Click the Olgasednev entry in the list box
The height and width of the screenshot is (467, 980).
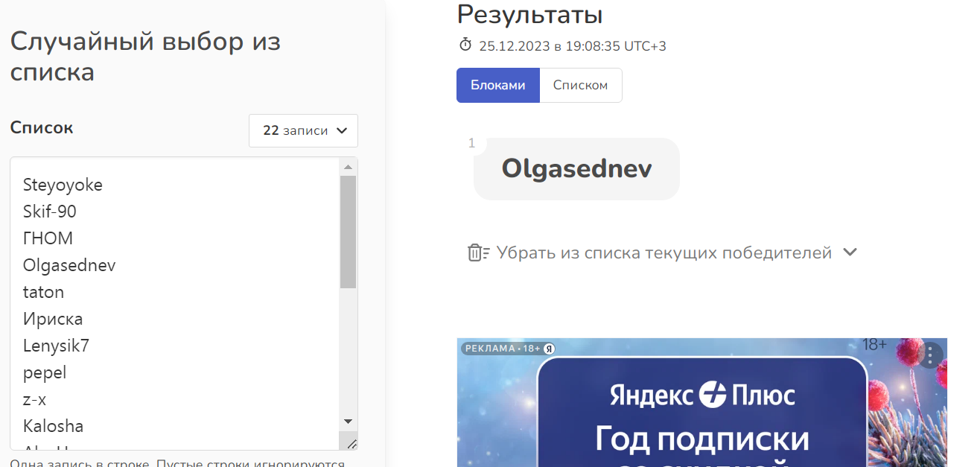[x=69, y=265]
